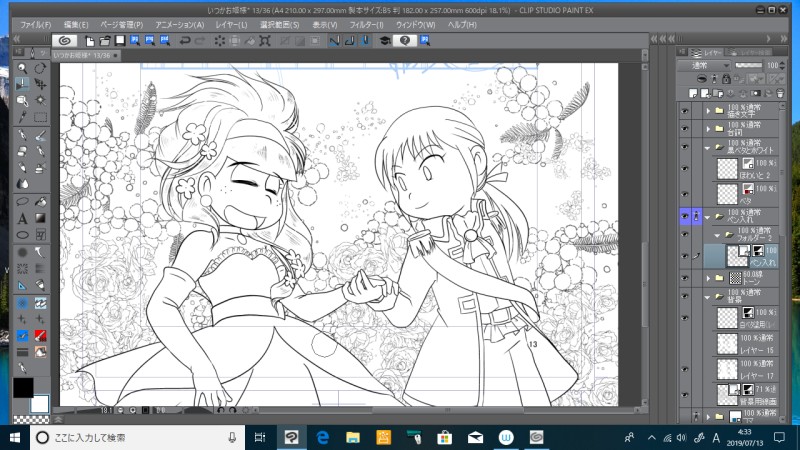Select the Eraser tool

[x=22, y=152]
